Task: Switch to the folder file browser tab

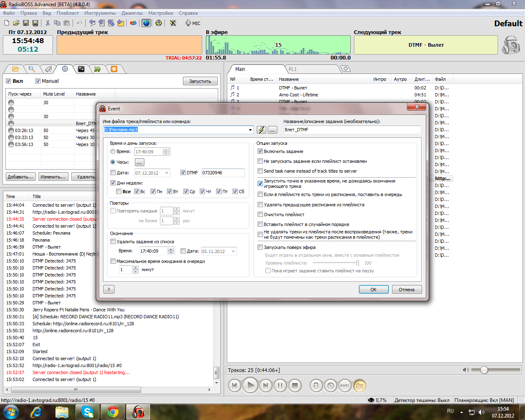Action: [x=16, y=69]
